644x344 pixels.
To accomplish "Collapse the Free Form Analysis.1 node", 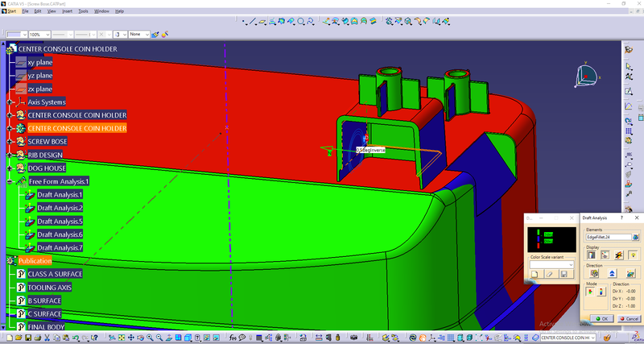I will point(10,181).
